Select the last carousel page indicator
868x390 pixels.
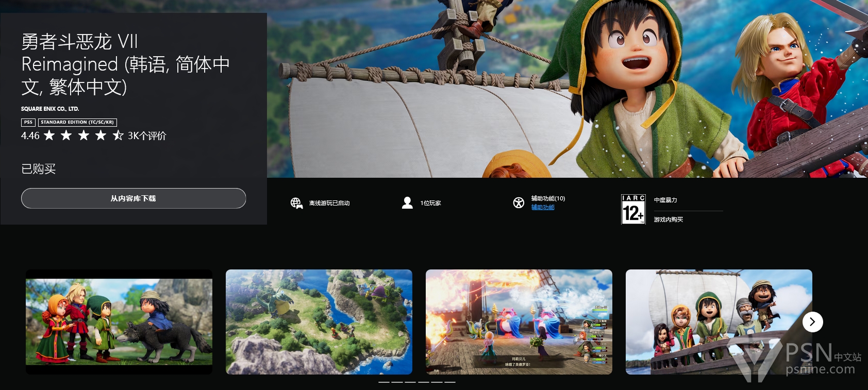(x=450, y=382)
